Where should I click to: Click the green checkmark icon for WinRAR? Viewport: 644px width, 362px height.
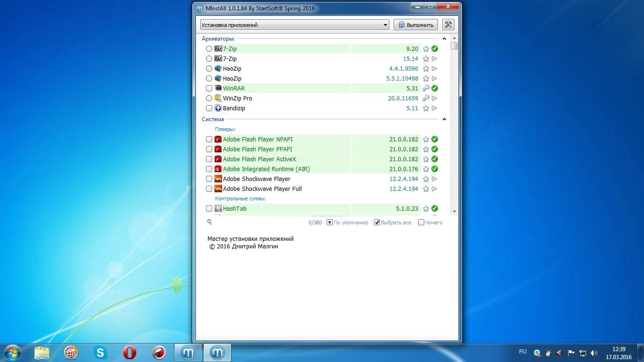[x=435, y=88]
